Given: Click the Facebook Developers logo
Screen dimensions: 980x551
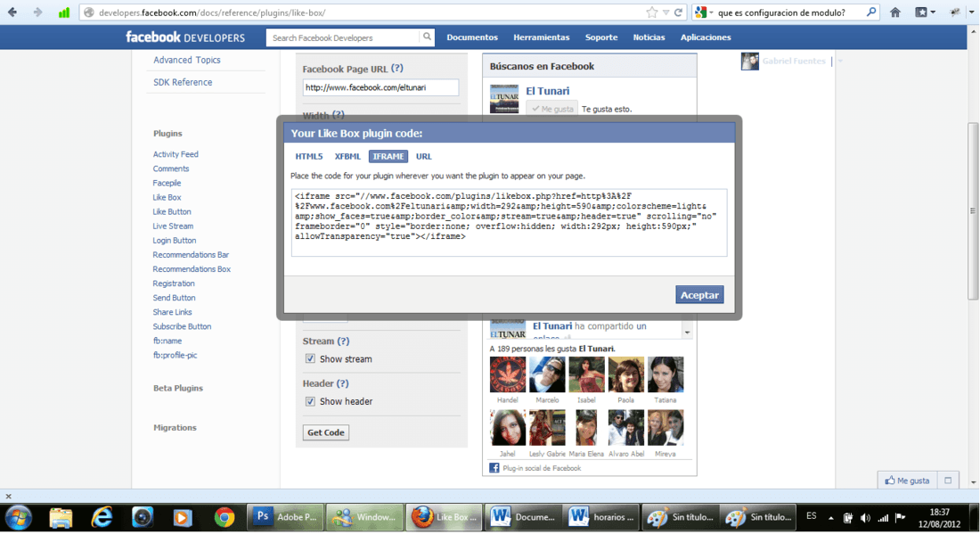Looking at the screenshot, I should coord(185,37).
